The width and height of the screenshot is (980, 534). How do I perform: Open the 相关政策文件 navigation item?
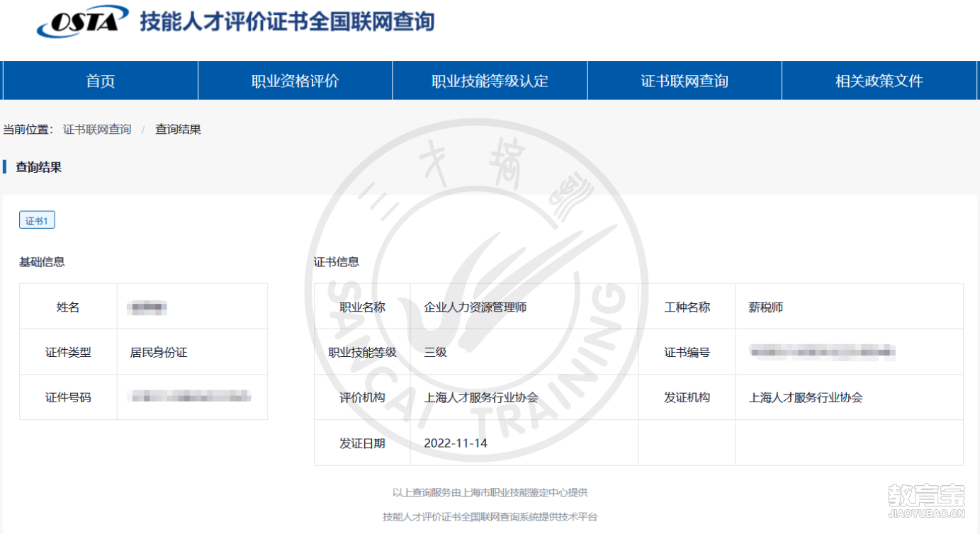point(879,81)
